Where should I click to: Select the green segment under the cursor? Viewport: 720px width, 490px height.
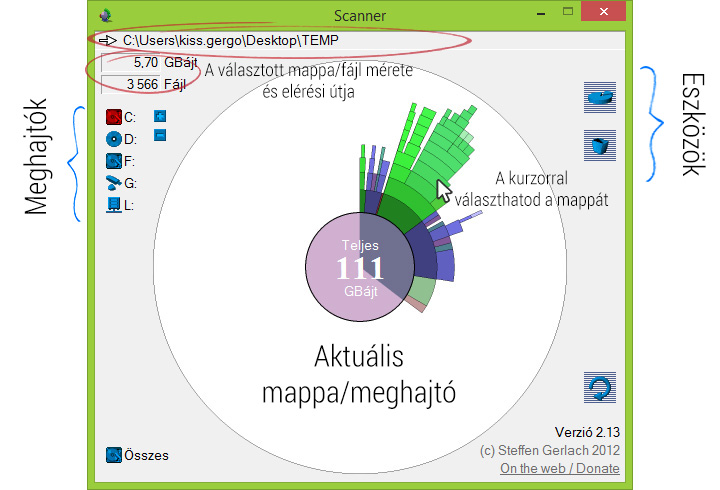(x=425, y=180)
